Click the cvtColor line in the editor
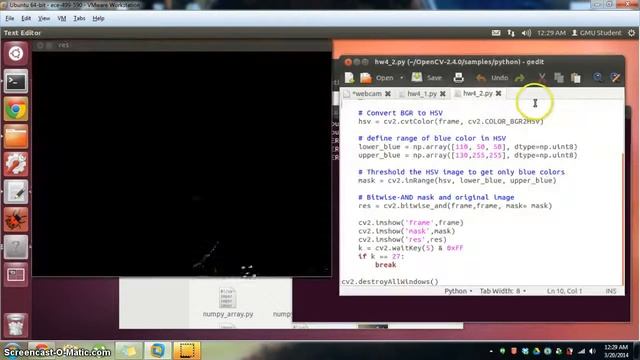This screenshot has height=360, width=640. tap(451, 121)
